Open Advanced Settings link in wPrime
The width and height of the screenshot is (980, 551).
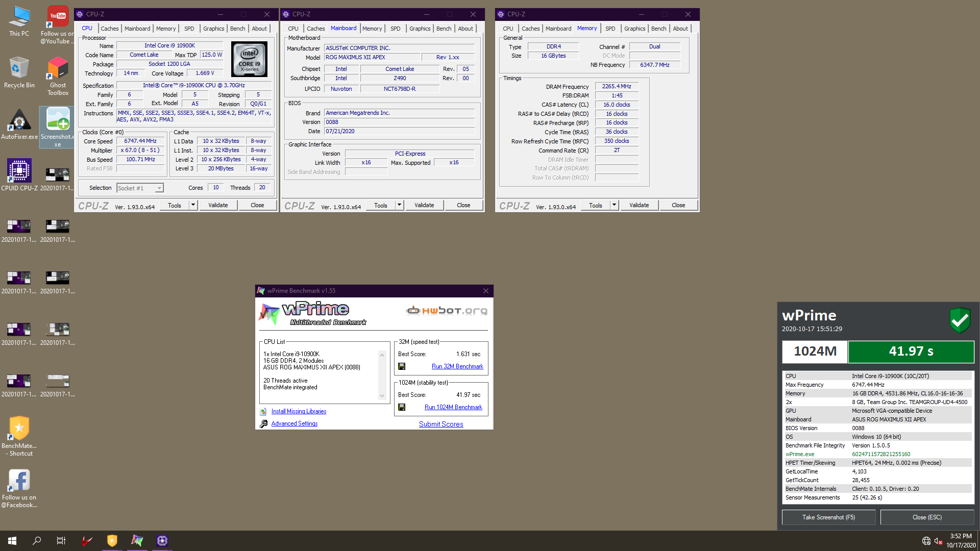pos(294,423)
